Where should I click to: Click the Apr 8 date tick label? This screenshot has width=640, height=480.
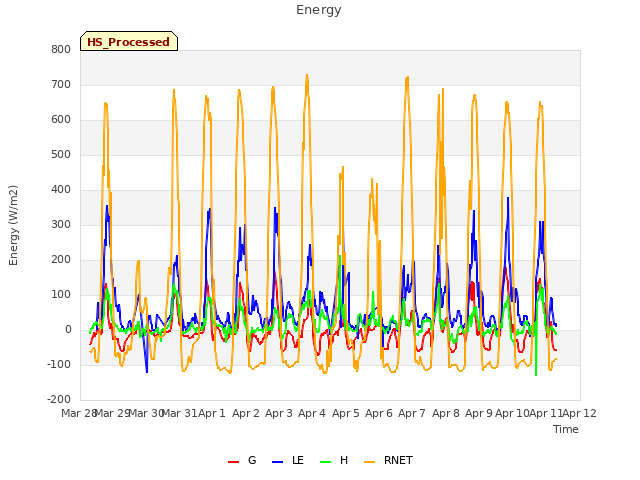click(x=446, y=413)
